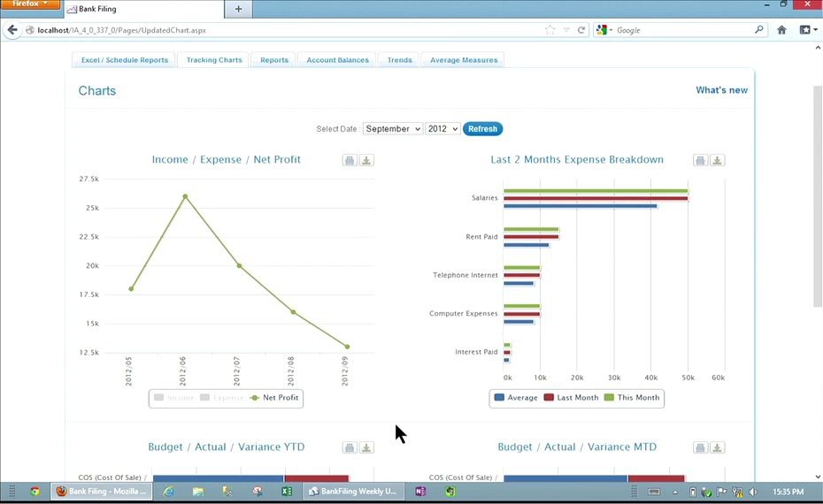Open the Account Balances tab
The image size is (823, 504).
337,60
